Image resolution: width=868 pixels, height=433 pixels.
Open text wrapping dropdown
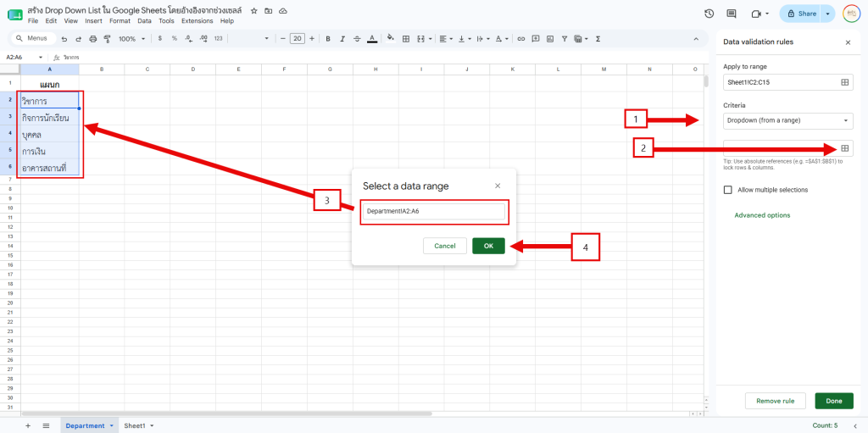482,39
